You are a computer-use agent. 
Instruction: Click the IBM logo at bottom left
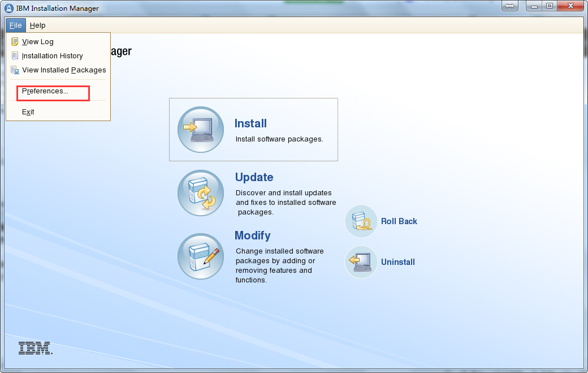pos(35,348)
